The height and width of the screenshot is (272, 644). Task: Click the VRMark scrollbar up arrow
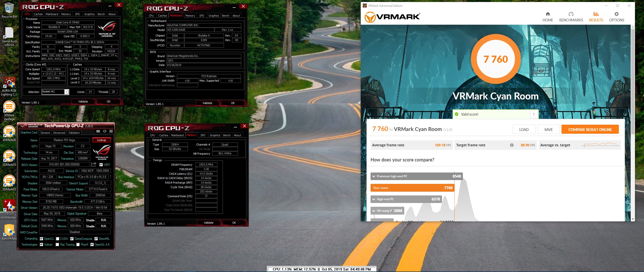633,27
